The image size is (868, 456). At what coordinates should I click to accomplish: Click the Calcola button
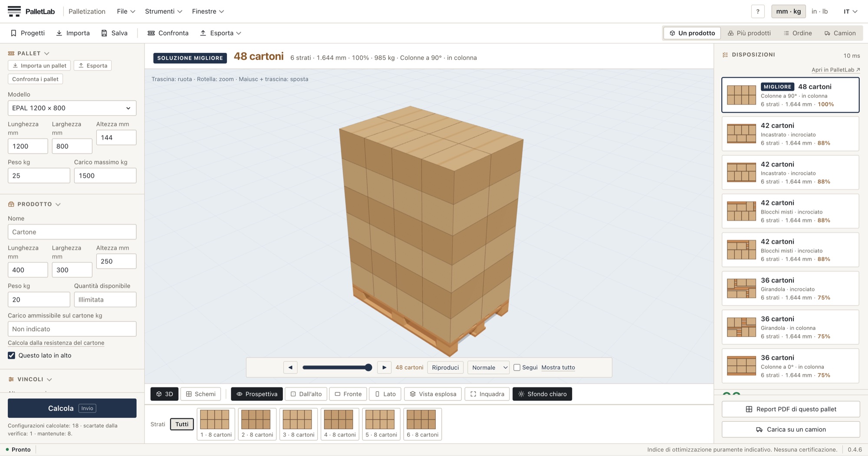click(x=72, y=408)
